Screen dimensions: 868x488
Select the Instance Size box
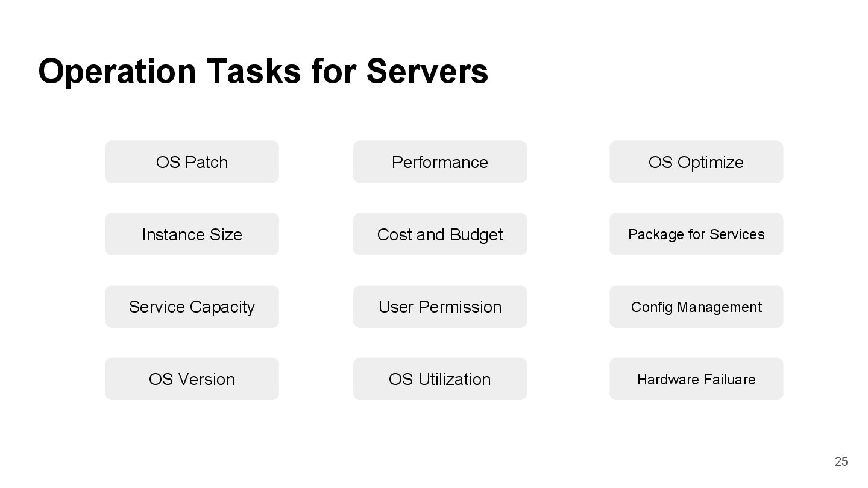pyautogui.click(x=192, y=234)
